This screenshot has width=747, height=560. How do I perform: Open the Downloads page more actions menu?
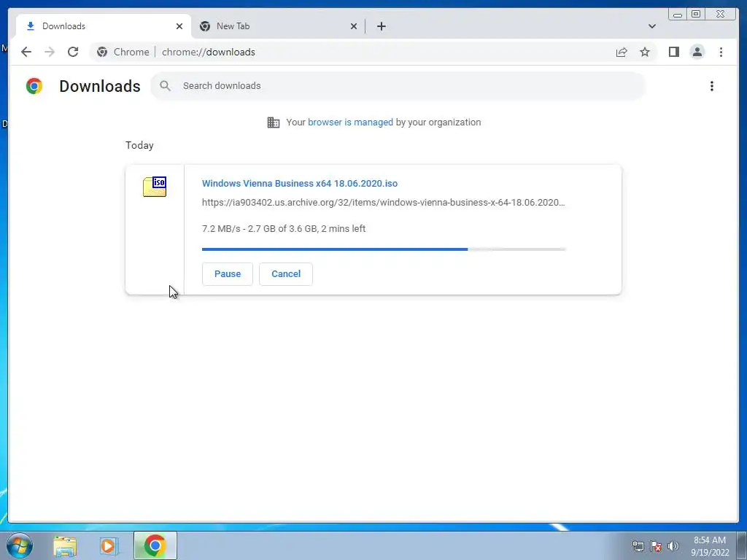[x=712, y=86]
